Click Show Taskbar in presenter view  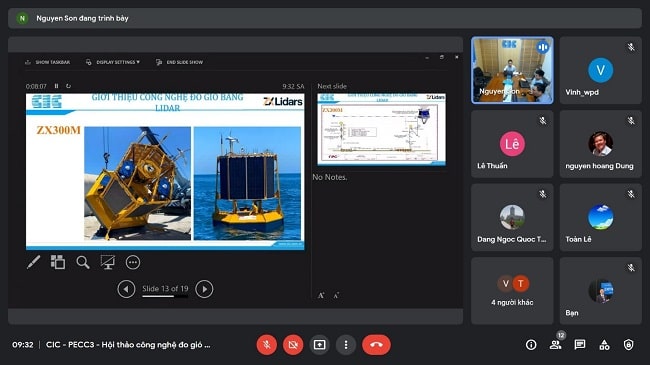tap(47, 62)
